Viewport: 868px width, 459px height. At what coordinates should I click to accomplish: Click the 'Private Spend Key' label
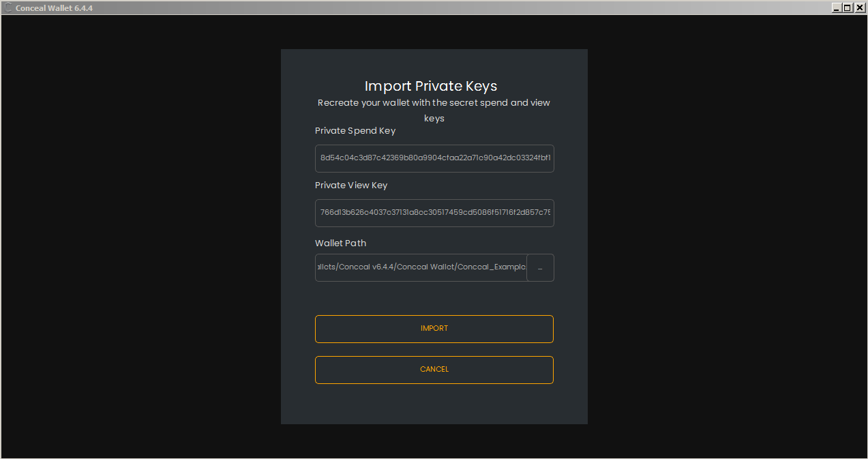(355, 131)
